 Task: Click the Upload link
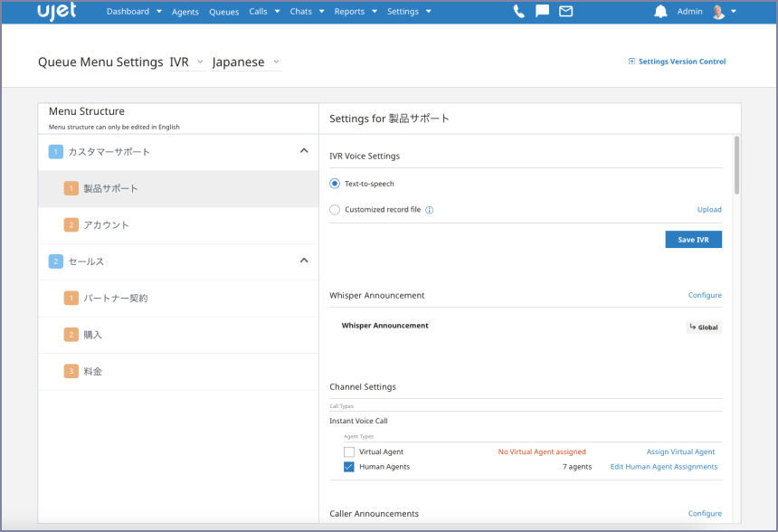(x=709, y=210)
